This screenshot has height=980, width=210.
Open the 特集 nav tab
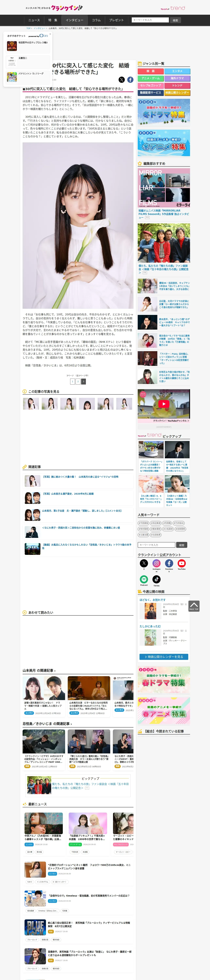coord(53,20)
